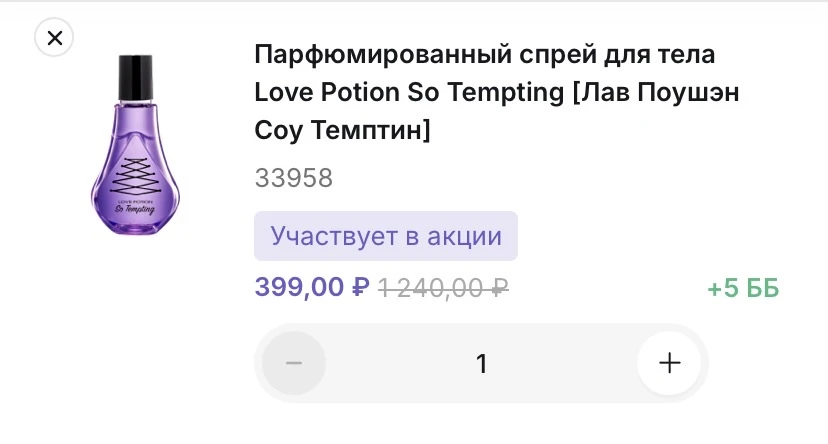Click the "Соу Темптин]" transliteration line
Screen dimensions: 828x444
(x=342, y=130)
